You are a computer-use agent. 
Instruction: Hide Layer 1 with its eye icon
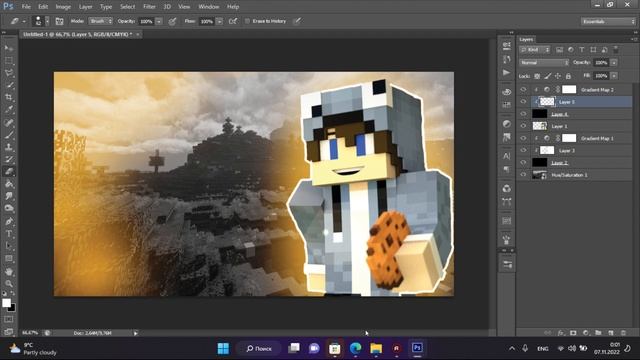click(523, 126)
